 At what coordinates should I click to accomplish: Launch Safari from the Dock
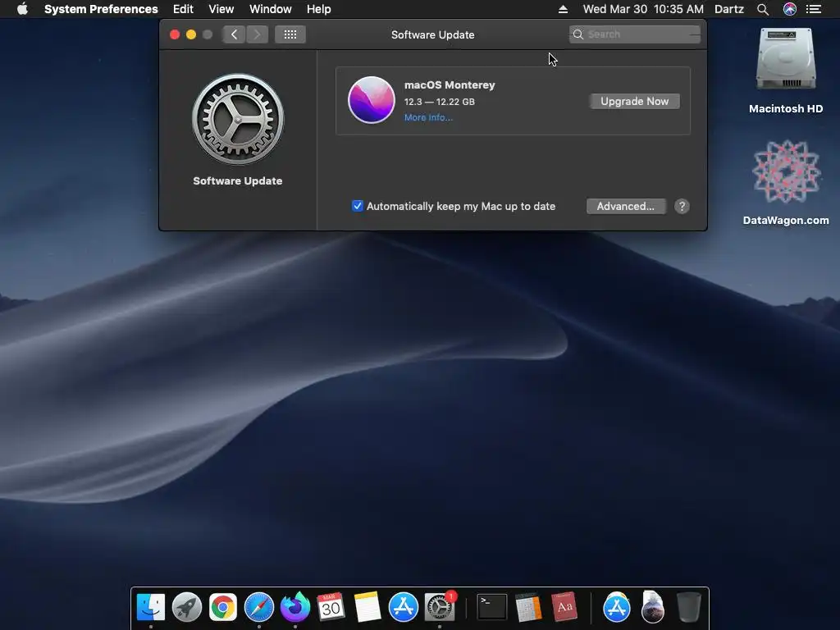259,607
